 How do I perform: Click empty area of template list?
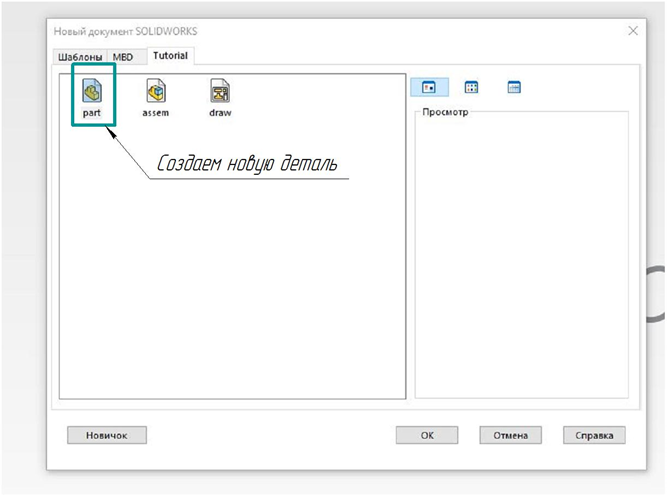pos(232,277)
